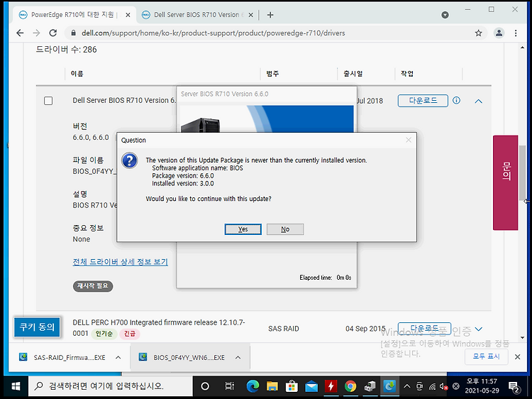Open the tab search dropdown circle

coord(445,15)
